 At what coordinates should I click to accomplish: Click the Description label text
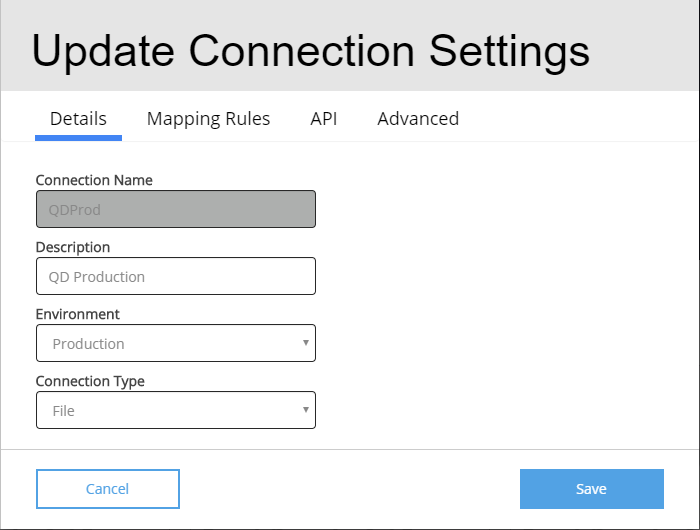[x=73, y=247]
